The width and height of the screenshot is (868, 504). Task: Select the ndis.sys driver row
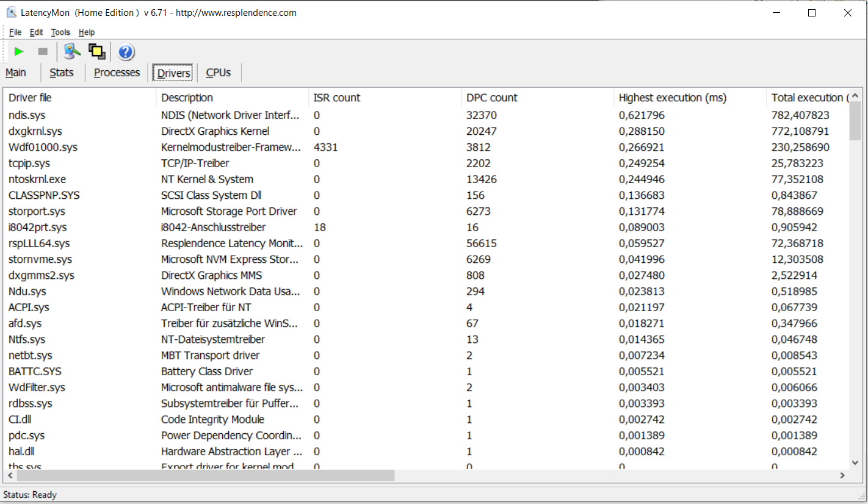(426, 115)
